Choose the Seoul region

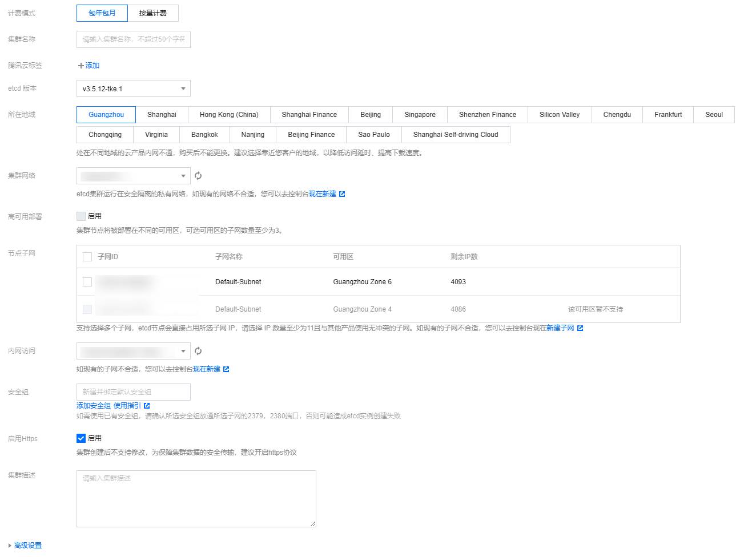tap(714, 115)
